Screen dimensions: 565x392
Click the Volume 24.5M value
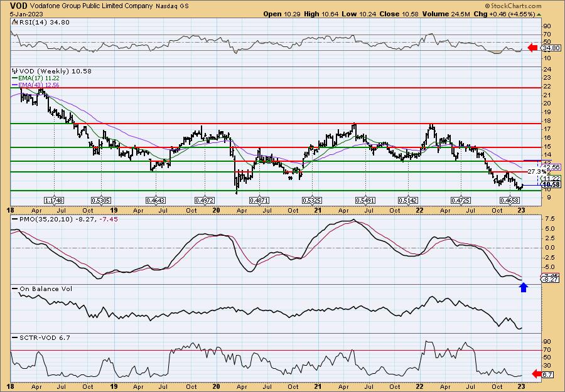[x=446, y=14]
